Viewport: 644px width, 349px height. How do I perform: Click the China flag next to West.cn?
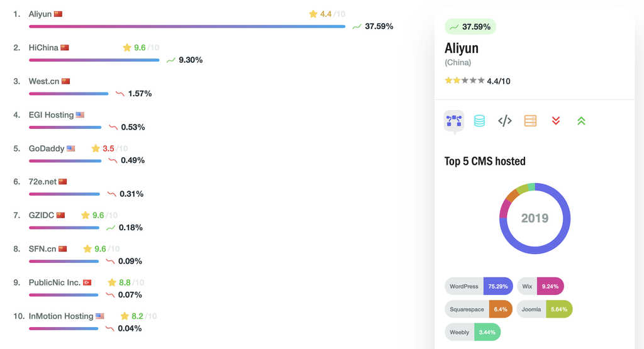click(65, 81)
